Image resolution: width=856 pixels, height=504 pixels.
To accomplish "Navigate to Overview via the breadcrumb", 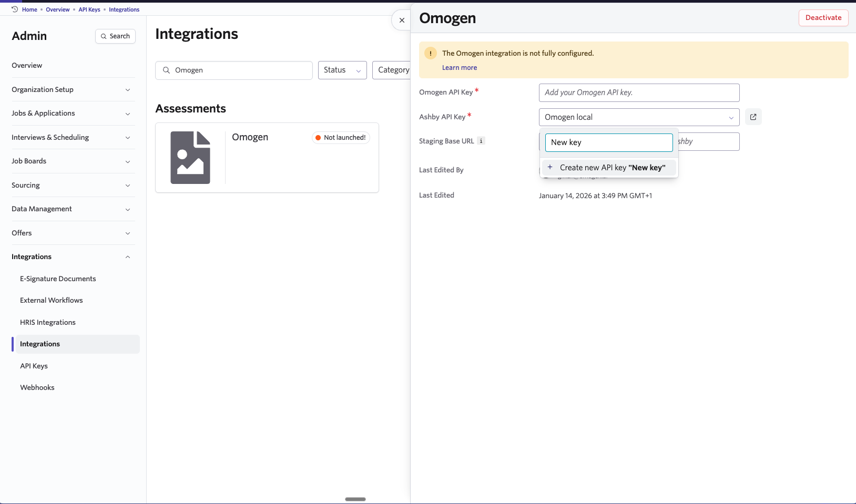I will [57, 9].
